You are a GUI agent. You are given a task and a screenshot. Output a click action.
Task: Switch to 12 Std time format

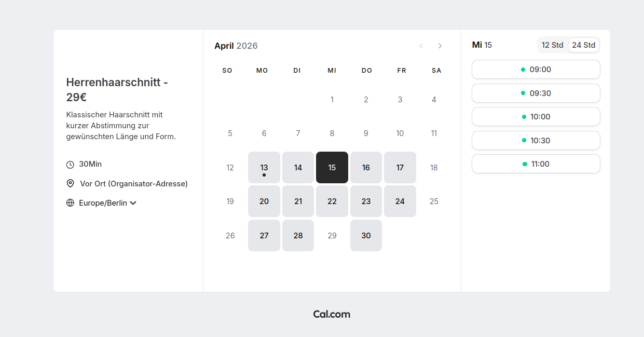click(552, 45)
